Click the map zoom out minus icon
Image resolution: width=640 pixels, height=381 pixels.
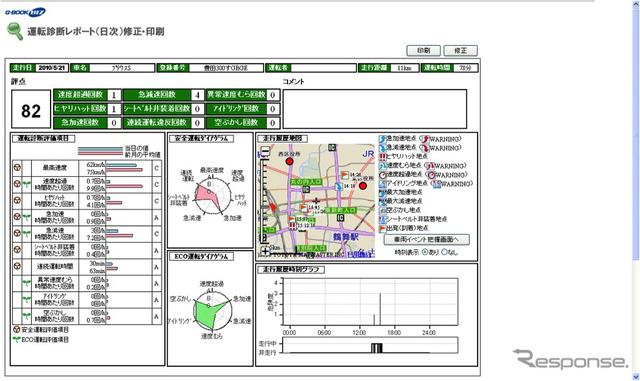tap(265, 152)
